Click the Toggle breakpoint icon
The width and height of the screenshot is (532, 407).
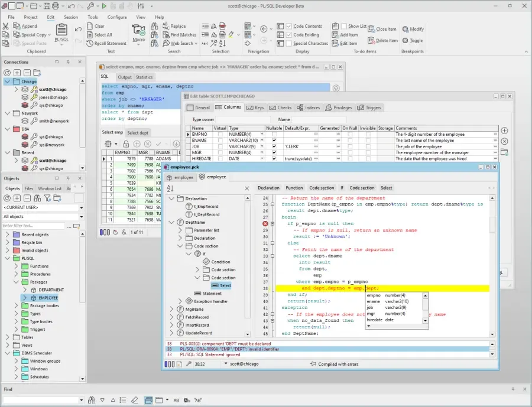pos(405,40)
